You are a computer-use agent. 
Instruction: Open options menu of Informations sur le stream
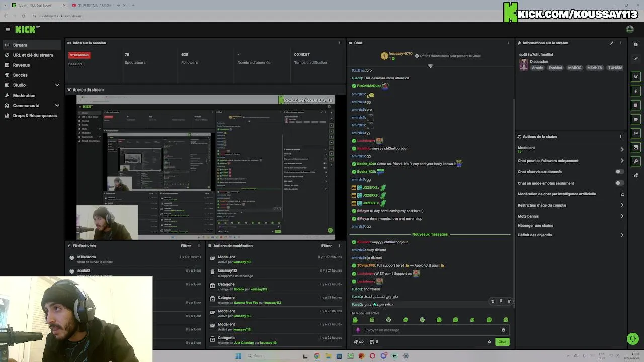click(621, 43)
